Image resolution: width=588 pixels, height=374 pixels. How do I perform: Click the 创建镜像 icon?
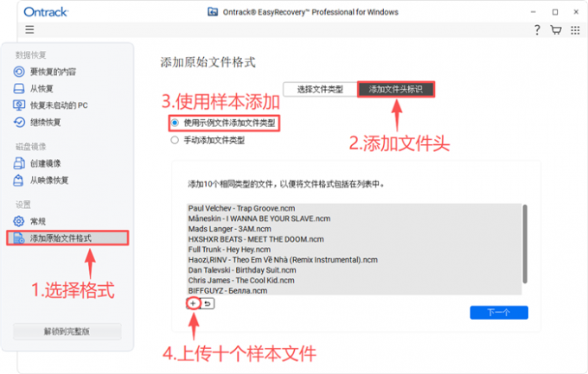19,163
